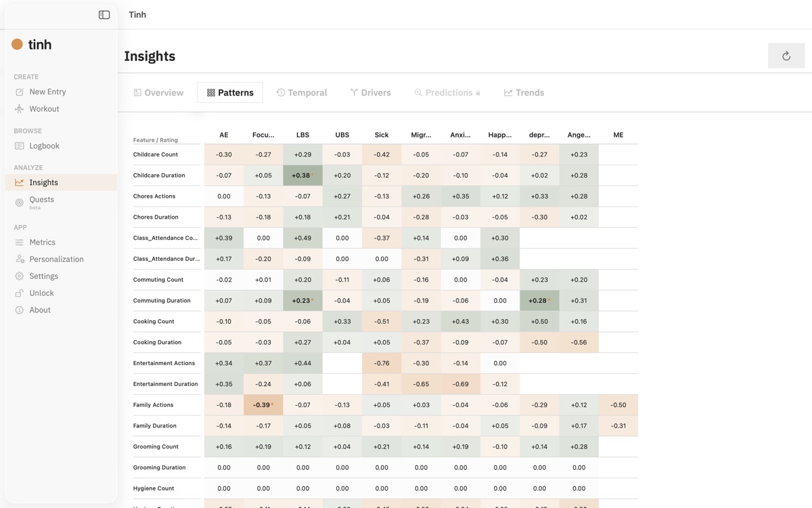Open the Temporal tab
The height and width of the screenshot is (508, 812).
[x=302, y=93]
